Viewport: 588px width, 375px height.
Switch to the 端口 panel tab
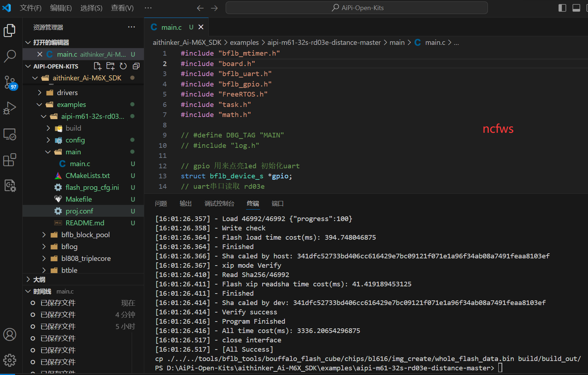(277, 203)
